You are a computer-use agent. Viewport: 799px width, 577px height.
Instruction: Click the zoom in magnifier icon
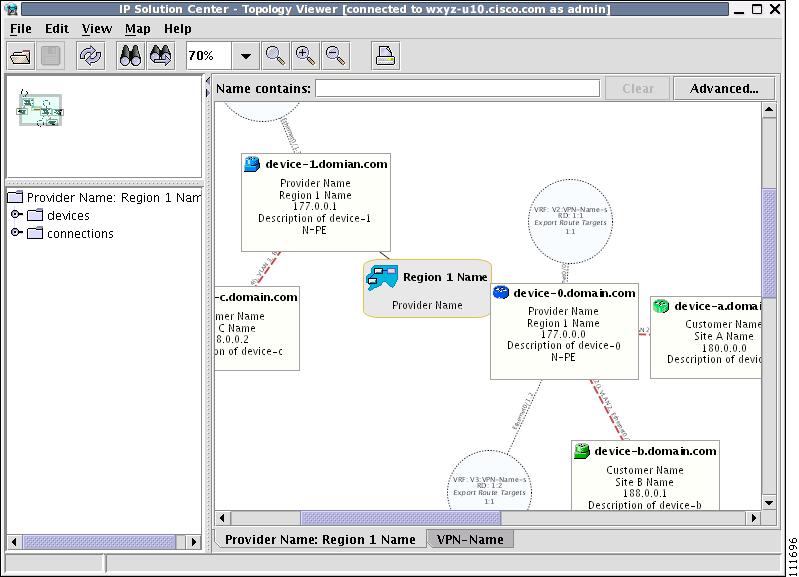click(305, 56)
